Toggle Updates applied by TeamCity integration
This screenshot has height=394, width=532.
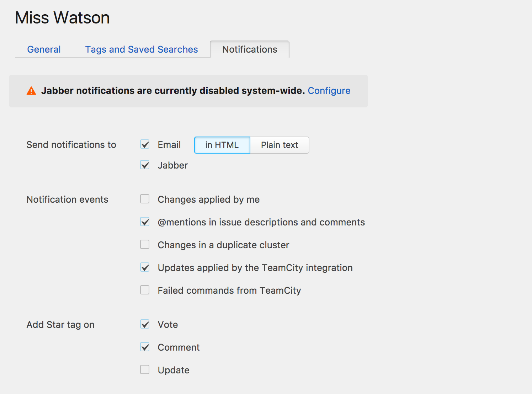(x=145, y=267)
